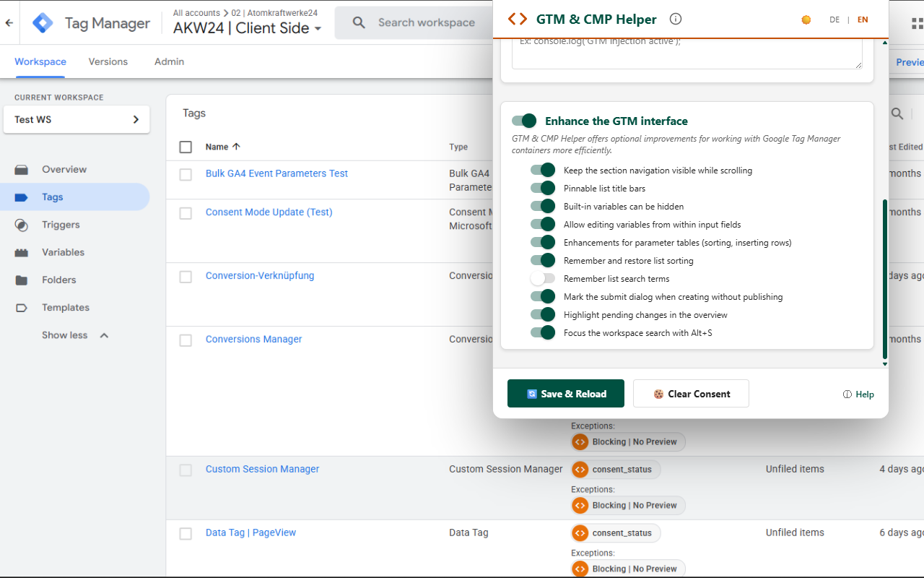Click the Variables sidebar icon

[22, 253]
